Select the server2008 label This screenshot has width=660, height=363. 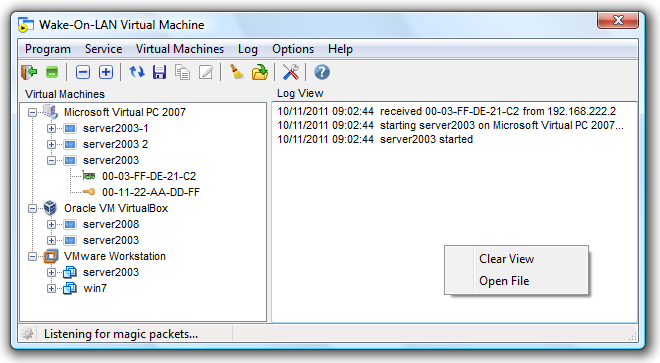pyautogui.click(x=111, y=224)
